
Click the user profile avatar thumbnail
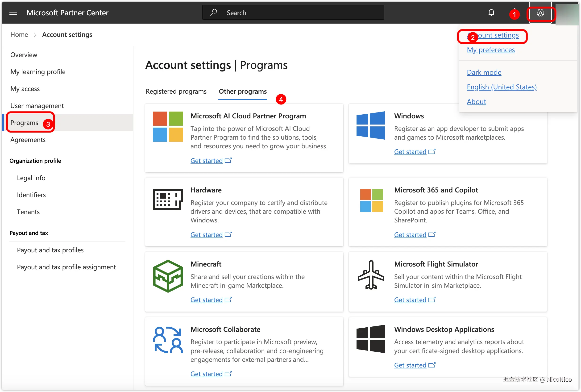(x=567, y=14)
